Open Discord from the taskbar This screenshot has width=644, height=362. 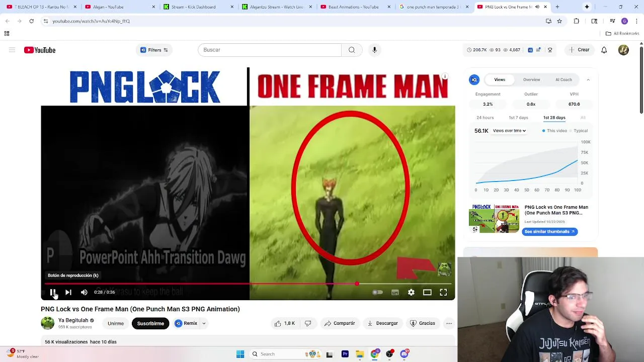tap(404, 354)
